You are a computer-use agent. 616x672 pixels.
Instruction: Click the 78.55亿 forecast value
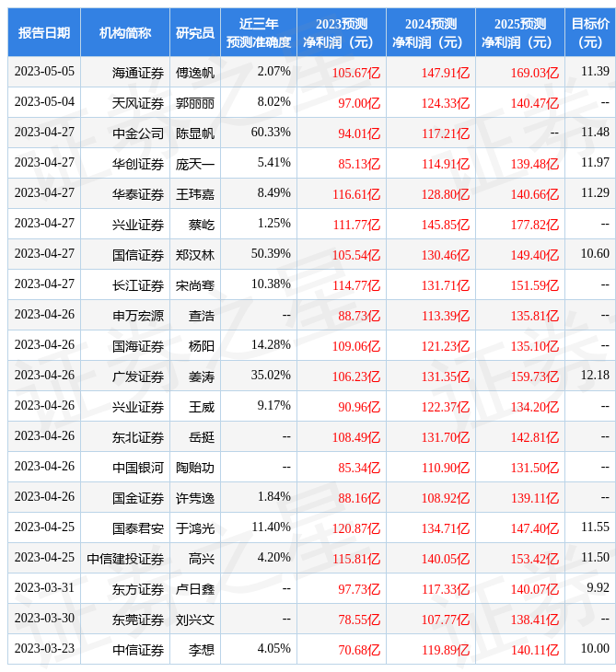359,620
